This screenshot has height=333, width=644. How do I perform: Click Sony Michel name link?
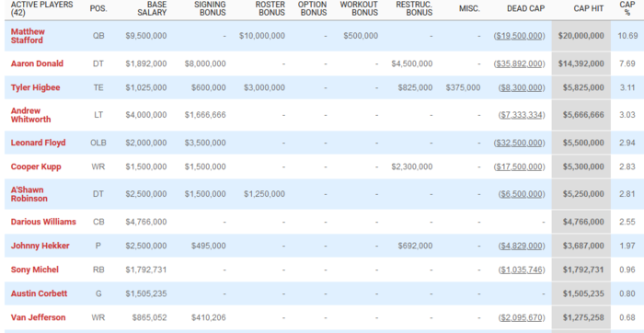click(35, 270)
